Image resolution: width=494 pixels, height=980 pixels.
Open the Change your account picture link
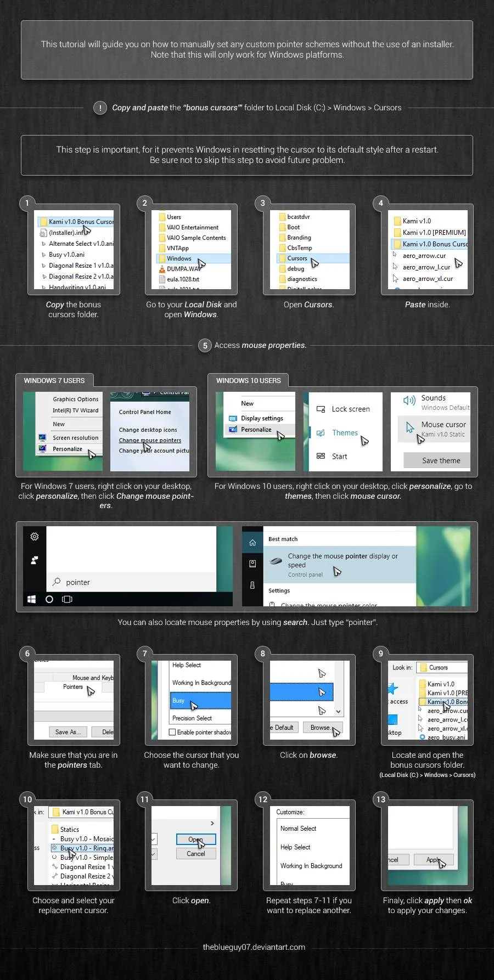154,450
